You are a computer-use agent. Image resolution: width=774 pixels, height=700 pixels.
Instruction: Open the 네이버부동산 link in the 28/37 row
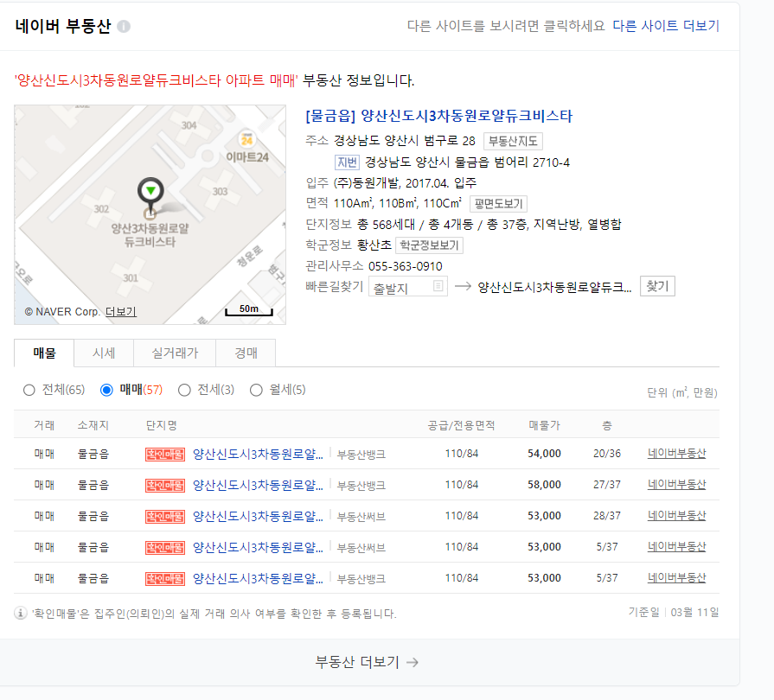click(x=677, y=516)
